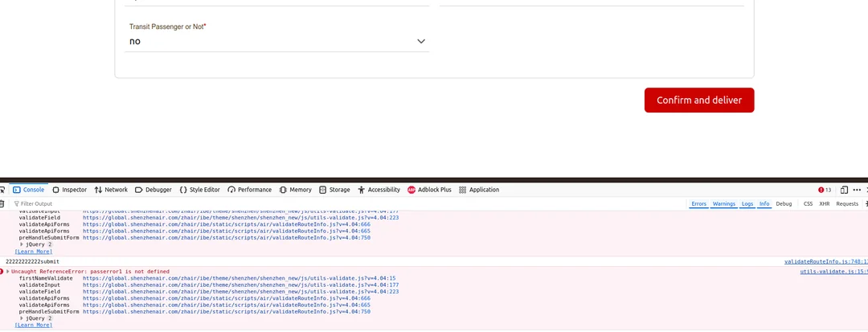Open the Accessibility panel
This screenshot has height=332, width=868.
pos(379,190)
